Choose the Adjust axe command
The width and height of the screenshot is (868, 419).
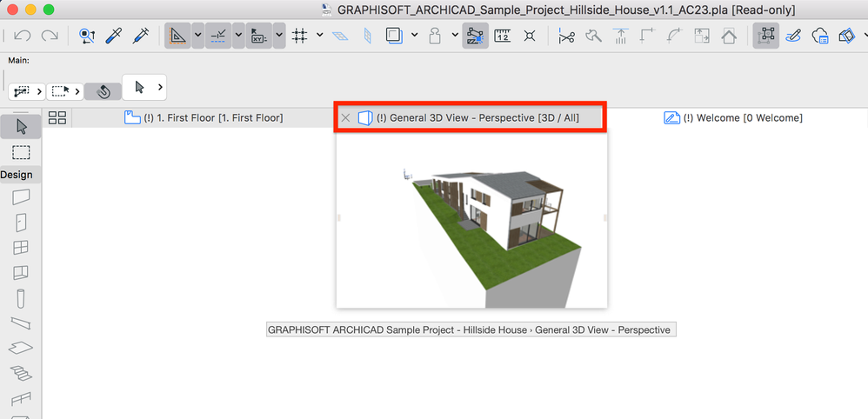(593, 36)
